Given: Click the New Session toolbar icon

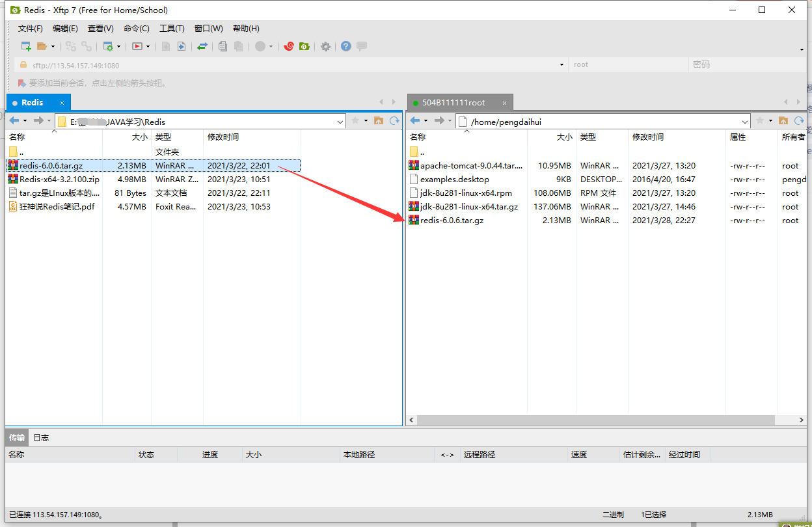Looking at the screenshot, I should pyautogui.click(x=26, y=46).
